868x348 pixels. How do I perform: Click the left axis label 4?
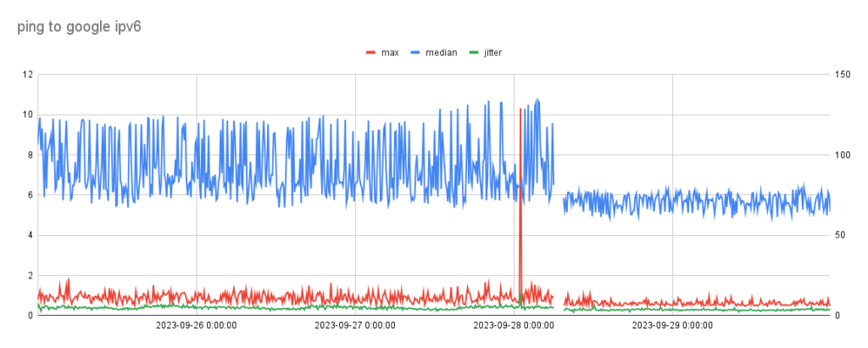click(30, 235)
